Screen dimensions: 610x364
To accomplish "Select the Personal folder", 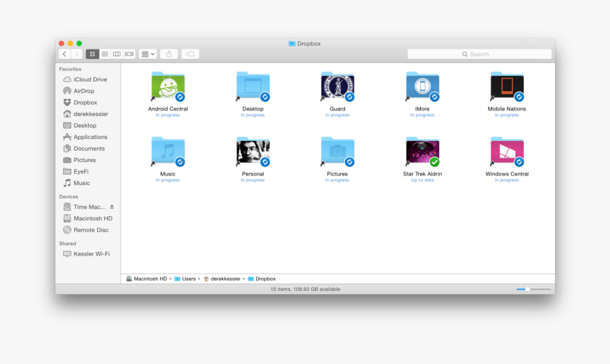I will coord(253,151).
